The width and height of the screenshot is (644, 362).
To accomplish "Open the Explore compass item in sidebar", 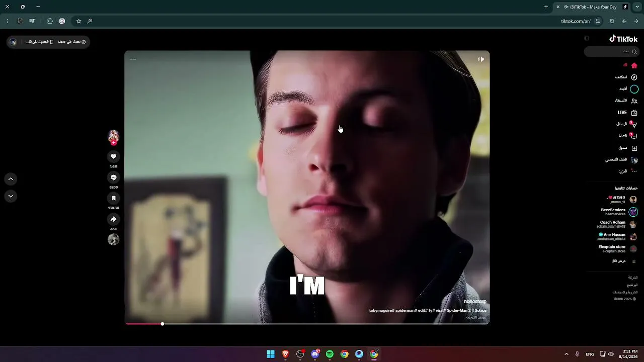I will (626, 77).
